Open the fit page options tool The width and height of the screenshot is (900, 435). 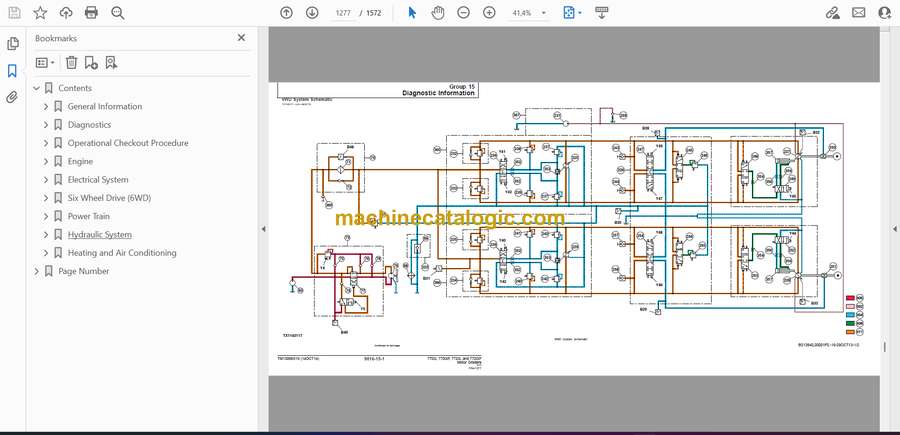point(572,13)
